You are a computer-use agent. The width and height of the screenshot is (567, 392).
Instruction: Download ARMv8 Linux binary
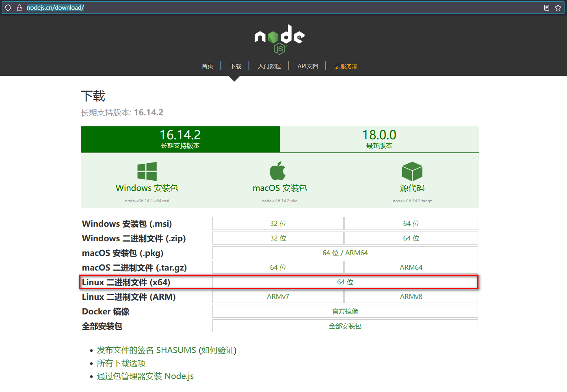[x=411, y=297]
